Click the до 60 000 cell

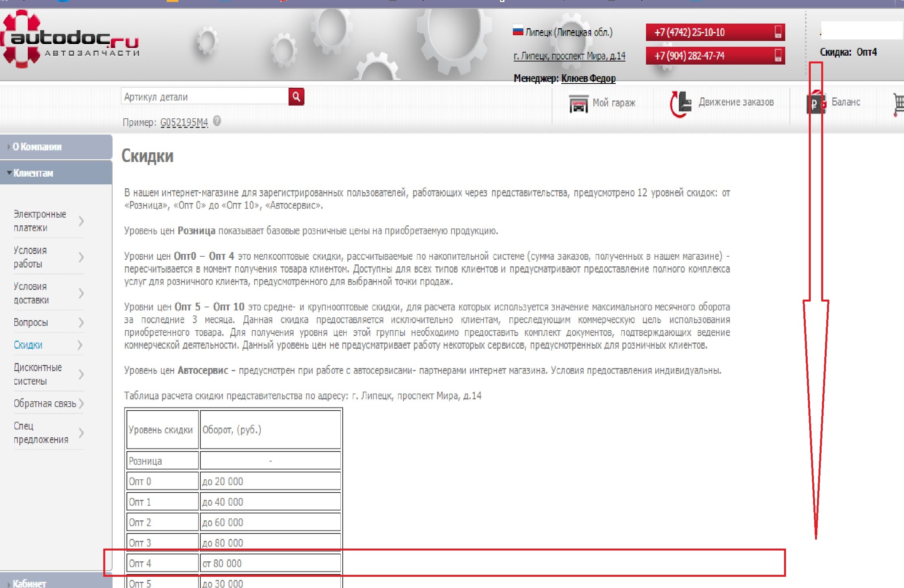[x=270, y=522]
